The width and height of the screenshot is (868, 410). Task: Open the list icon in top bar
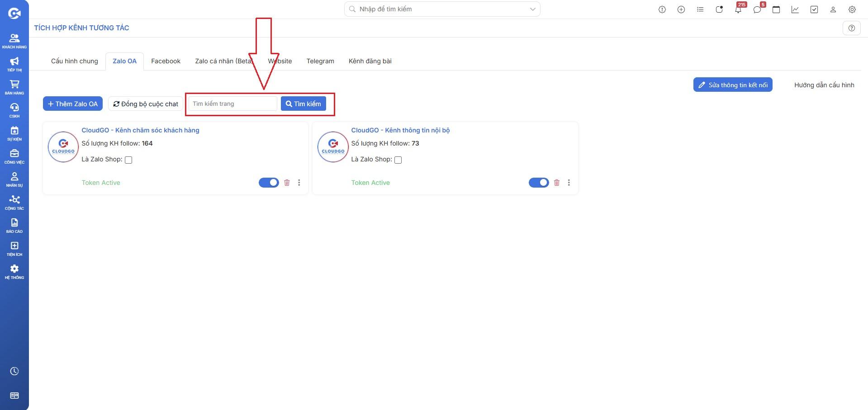(x=700, y=9)
